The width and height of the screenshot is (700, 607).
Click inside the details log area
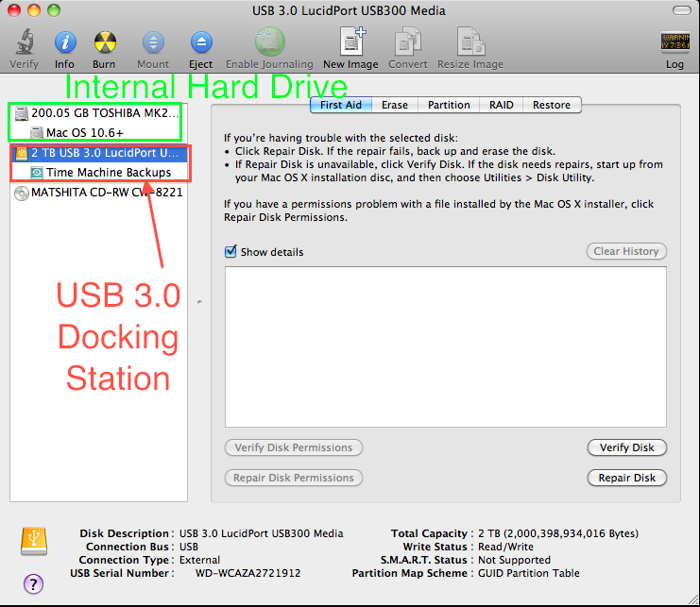pos(446,346)
